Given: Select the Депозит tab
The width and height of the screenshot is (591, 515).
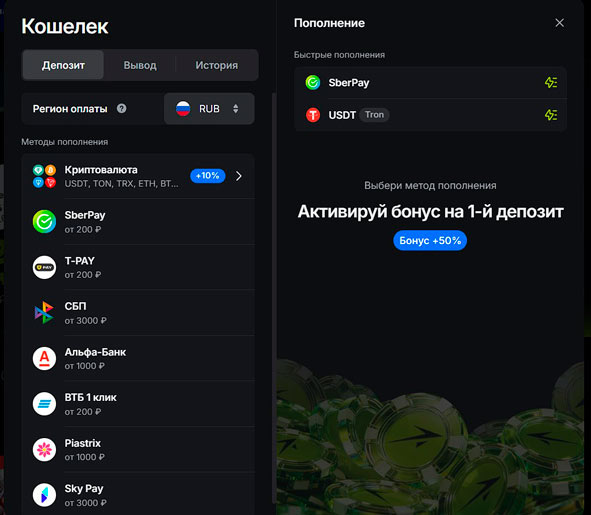Looking at the screenshot, I should pyautogui.click(x=63, y=65).
